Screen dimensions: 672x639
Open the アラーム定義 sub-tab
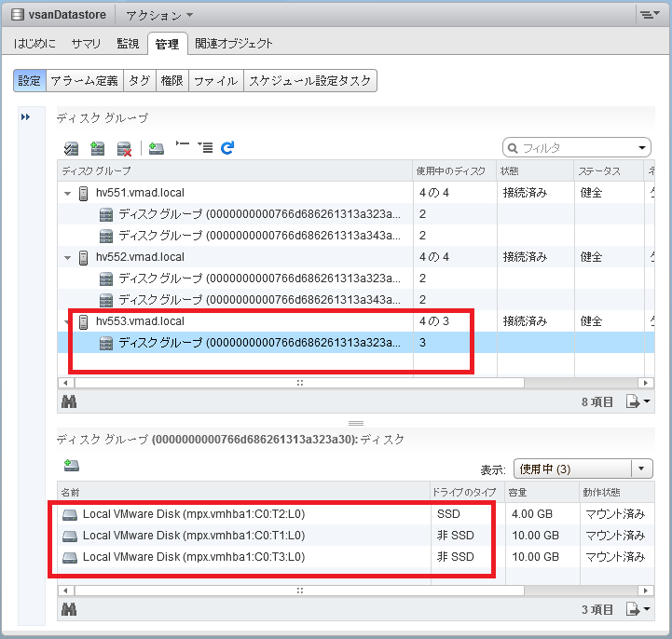[85, 80]
